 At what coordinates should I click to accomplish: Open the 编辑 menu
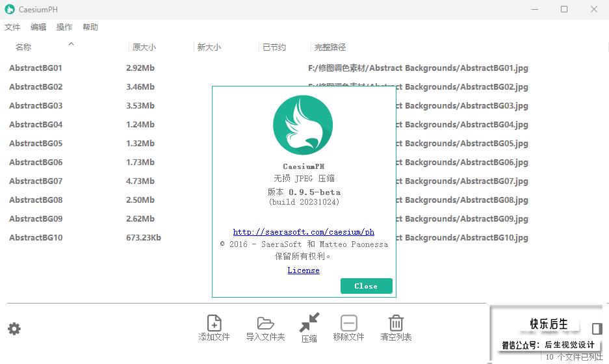tap(38, 27)
